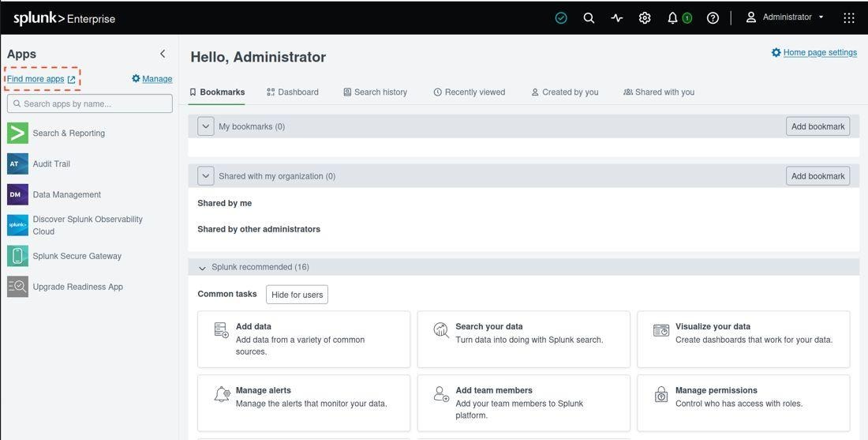Click the Audit Trail label
868x440 pixels.
click(x=51, y=164)
